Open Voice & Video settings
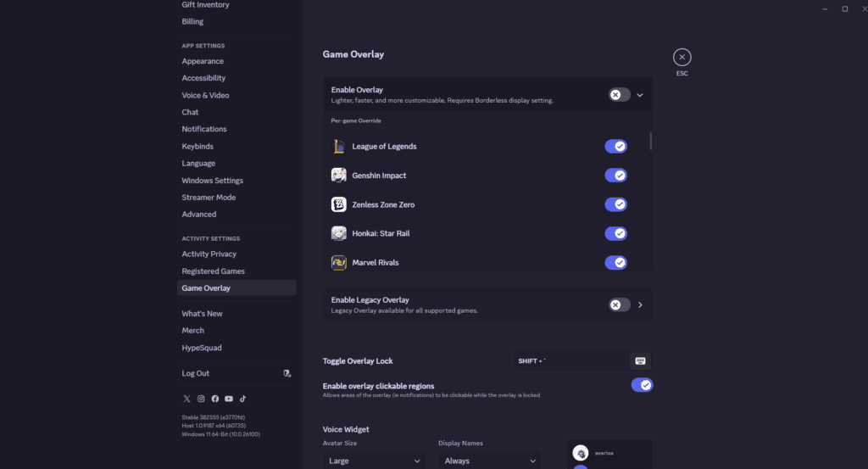868x469 pixels. coord(205,96)
